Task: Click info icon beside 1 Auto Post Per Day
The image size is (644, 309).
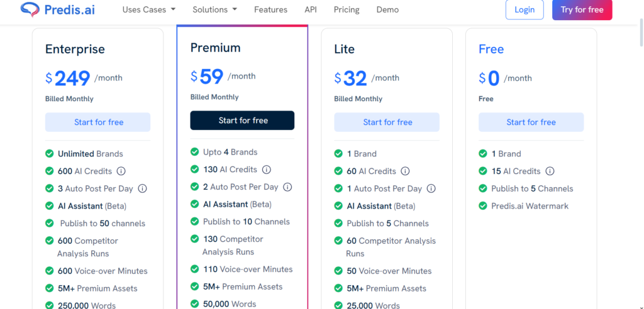Action: pos(431,189)
